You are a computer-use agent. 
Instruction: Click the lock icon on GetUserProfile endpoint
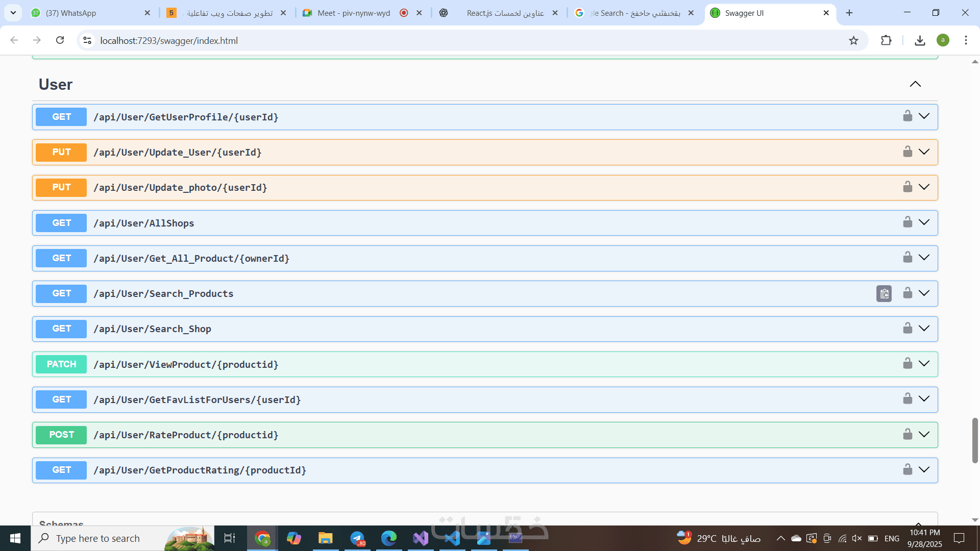[x=907, y=116]
